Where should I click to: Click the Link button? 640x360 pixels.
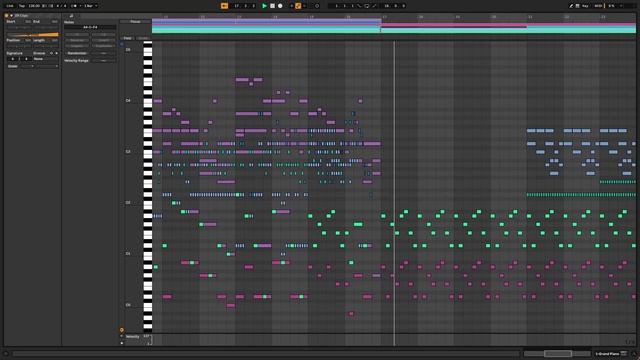pyautogui.click(x=10, y=6)
